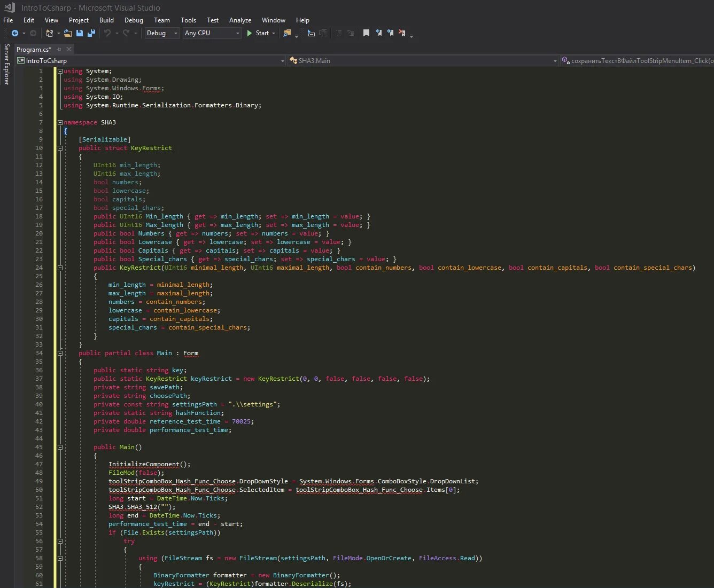Image resolution: width=714 pixels, height=588 pixels.
Task: Open the Analyze menu
Action: point(240,20)
